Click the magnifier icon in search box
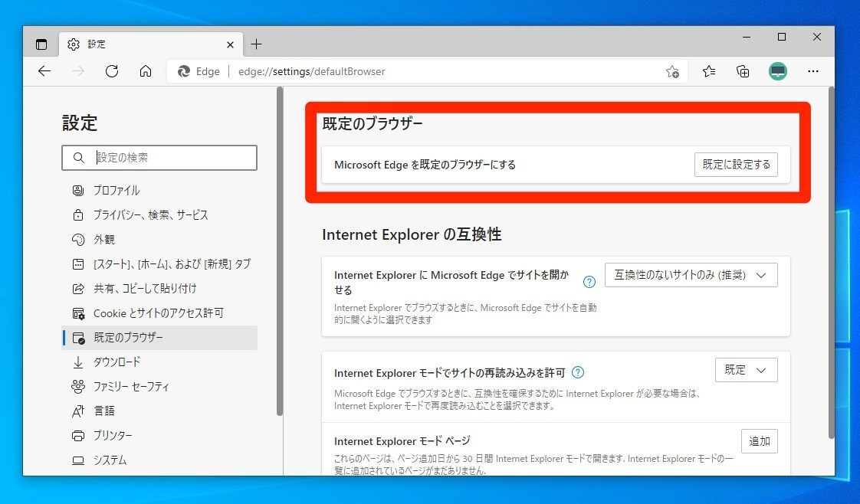Screen dimensions: 860x504 (79, 158)
